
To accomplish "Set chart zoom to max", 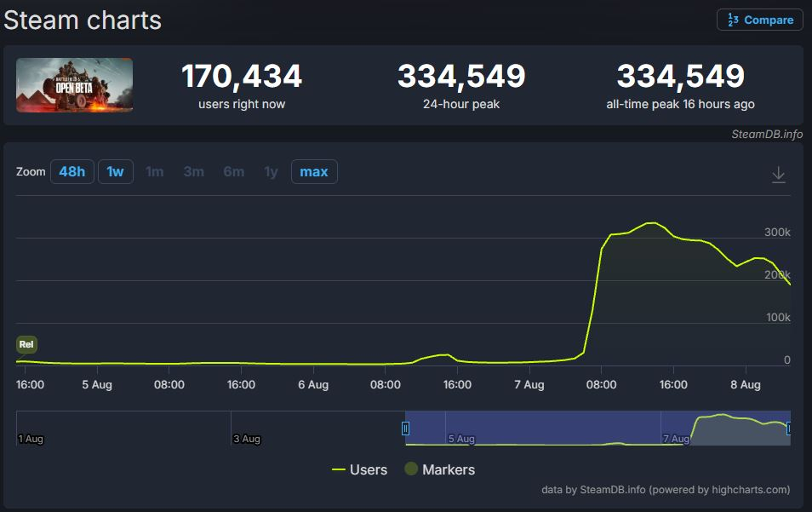I will click(314, 171).
